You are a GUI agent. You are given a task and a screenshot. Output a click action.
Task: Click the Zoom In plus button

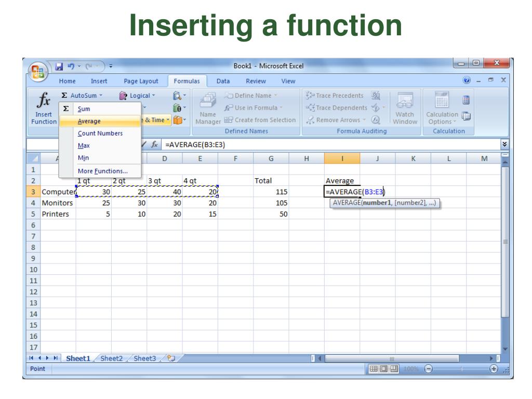[494, 369]
